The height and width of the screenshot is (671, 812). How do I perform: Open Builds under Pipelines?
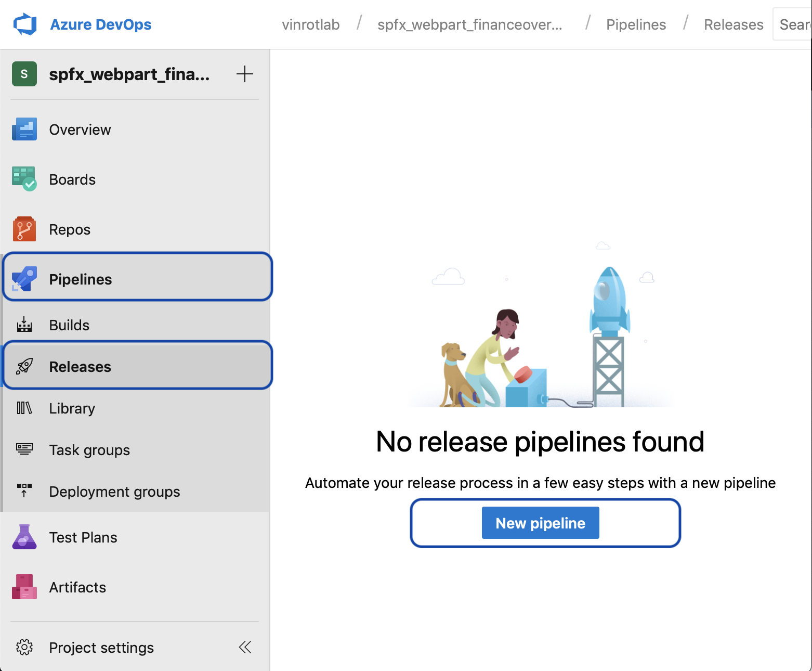[x=69, y=325]
